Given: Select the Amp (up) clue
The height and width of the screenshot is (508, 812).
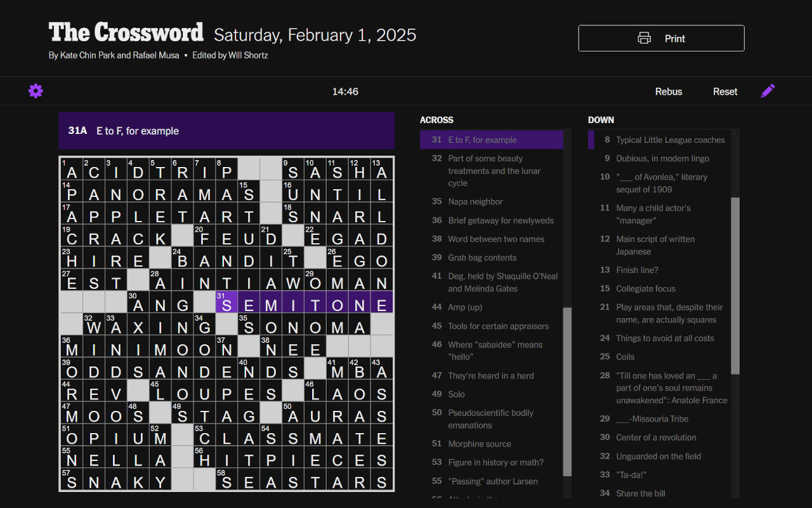Looking at the screenshot, I should (x=492, y=307).
